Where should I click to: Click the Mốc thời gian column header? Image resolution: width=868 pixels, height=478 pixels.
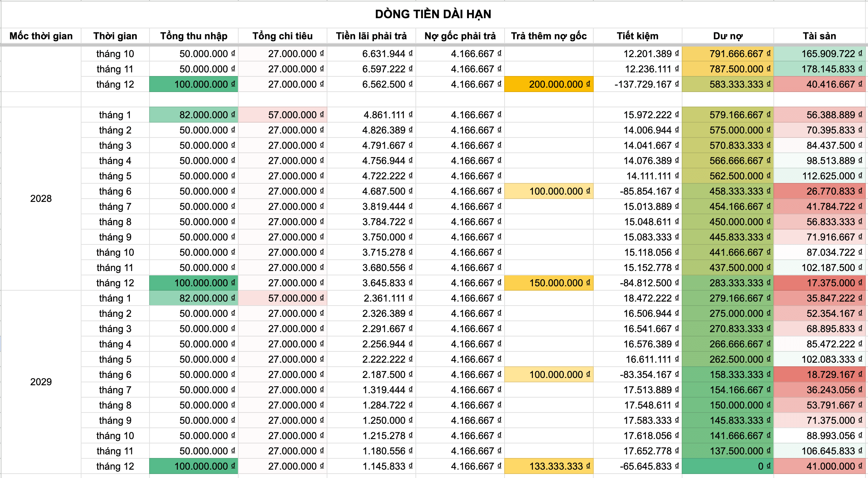tap(41, 36)
